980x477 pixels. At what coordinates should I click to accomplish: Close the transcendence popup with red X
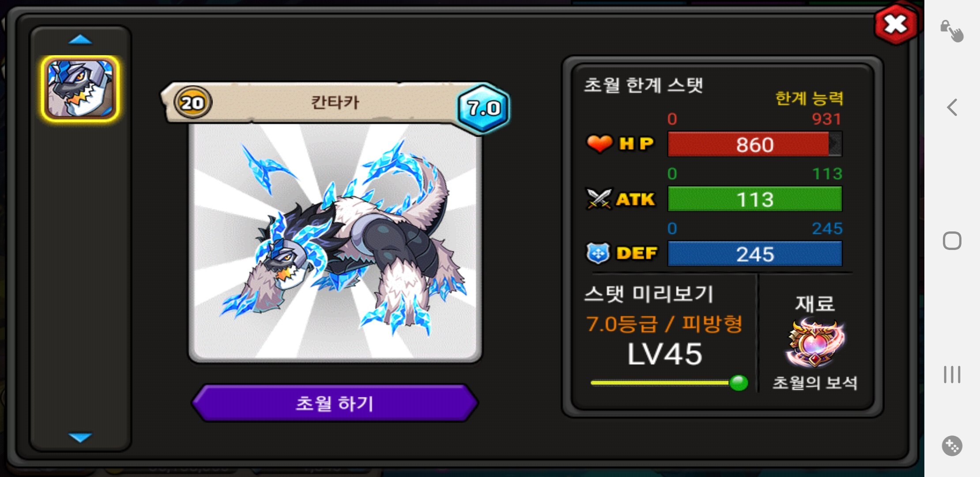(896, 25)
